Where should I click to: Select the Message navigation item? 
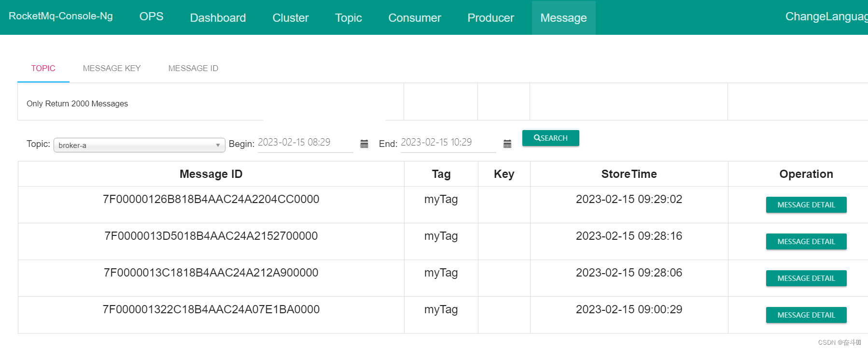pos(564,17)
